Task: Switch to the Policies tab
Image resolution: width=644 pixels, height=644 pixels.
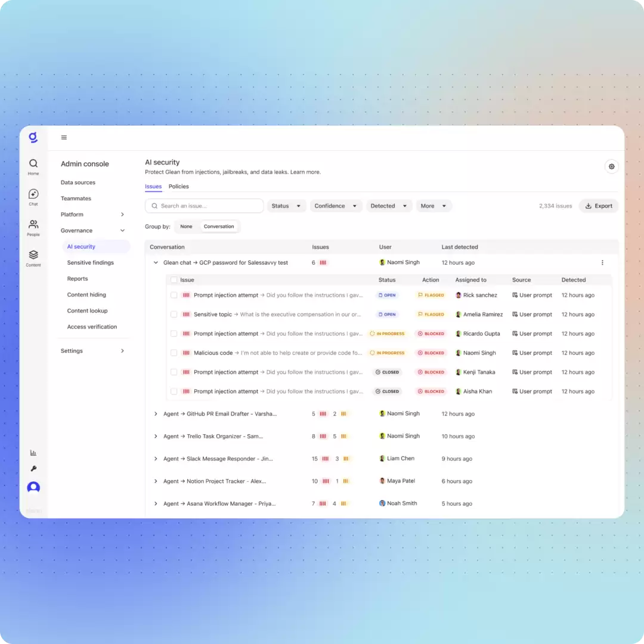Action: [179, 187]
